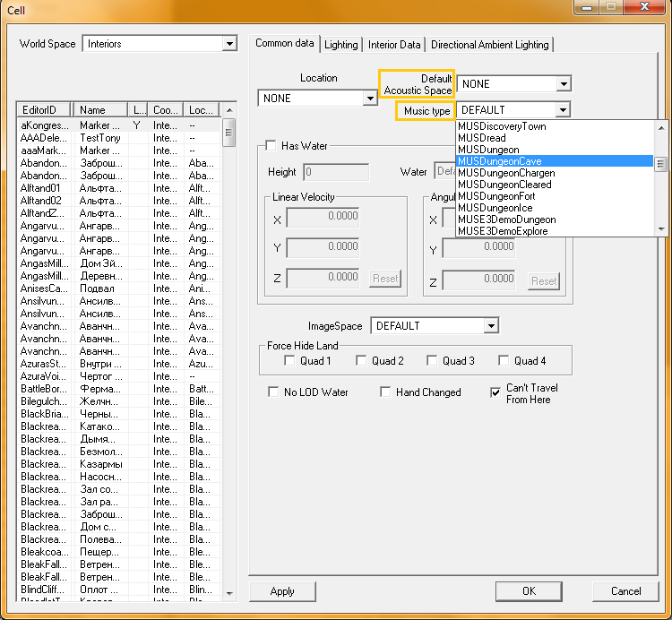Click Reset under Angular Velocity

point(544,281)
